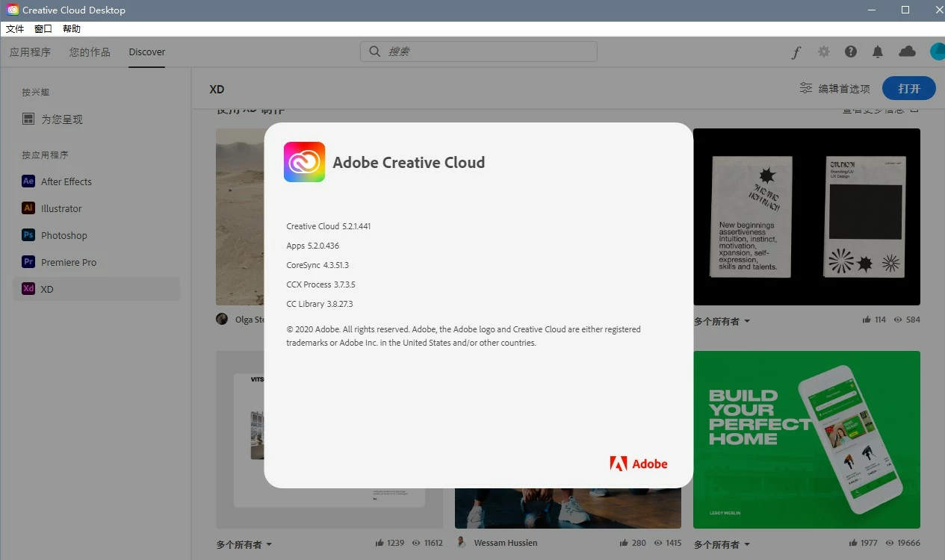This screenshot has width=945, height=560.
Task: Click the 搜索 search field
Action: click(x=479, y=52)
